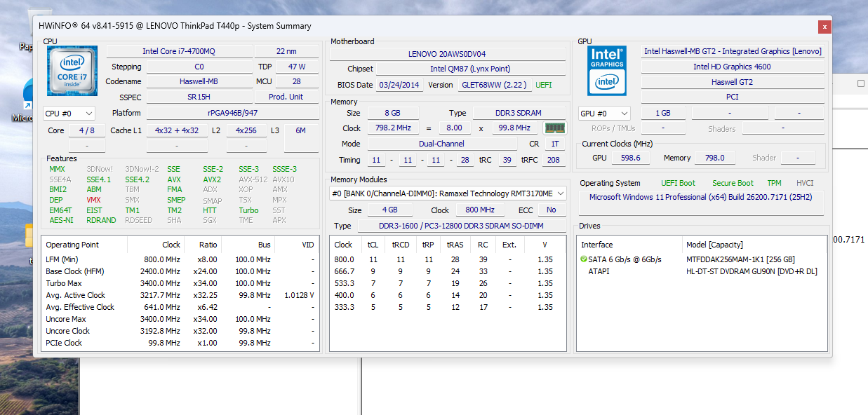868x415 pixels.
Task: Click the AVX2 feature flag
Action: coord(212,179)
